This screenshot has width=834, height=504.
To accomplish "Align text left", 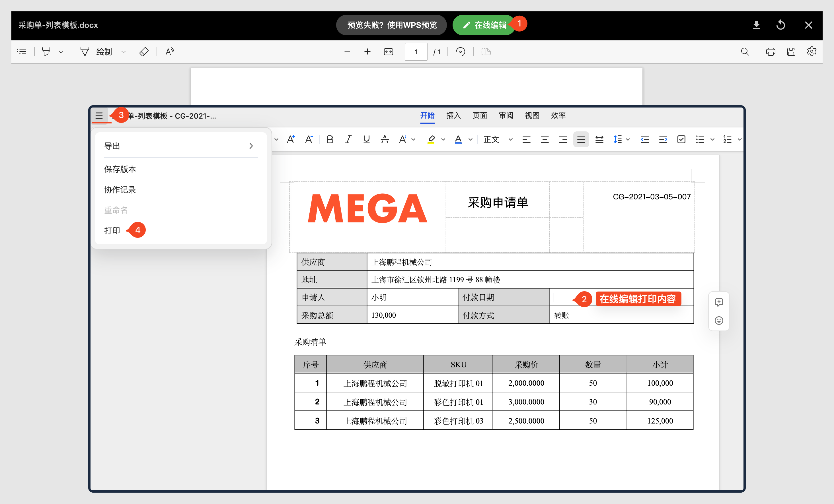I will click(526, 139).
